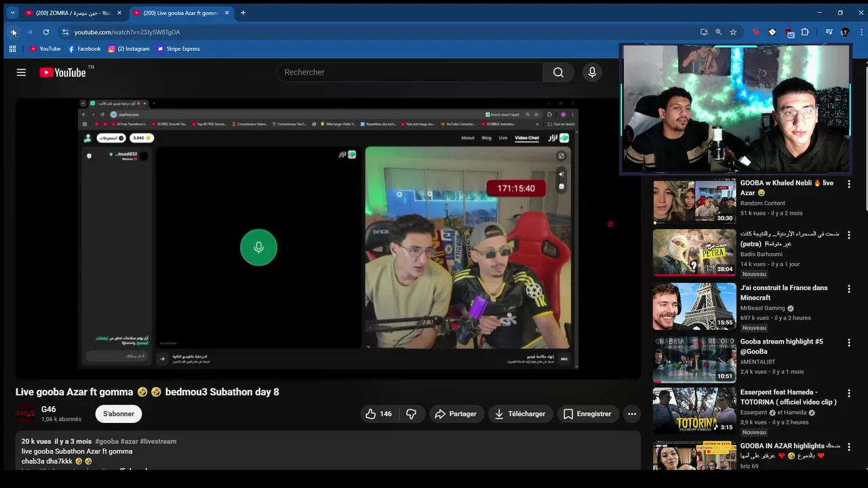This screenshot has height=488, width=868.
Task: Click the main video player area
Action: click(x=328, y=239)
